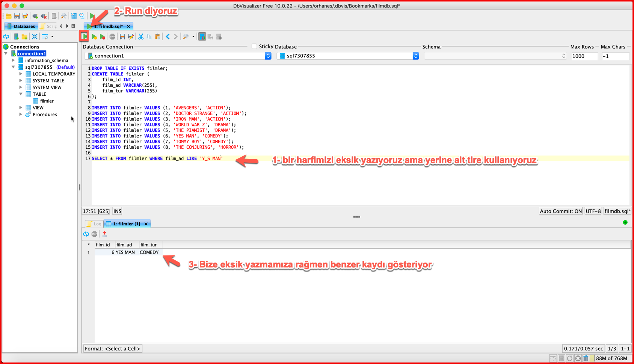The width and height of the screenshot is (634, 364).
Task: Run garbage collection with the trash icon
Action: (586, 358)
